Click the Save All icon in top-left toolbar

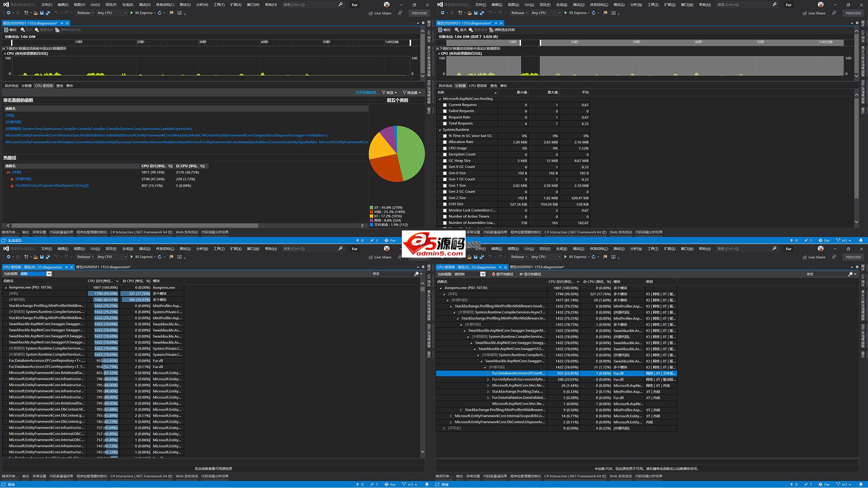(47, 13)
